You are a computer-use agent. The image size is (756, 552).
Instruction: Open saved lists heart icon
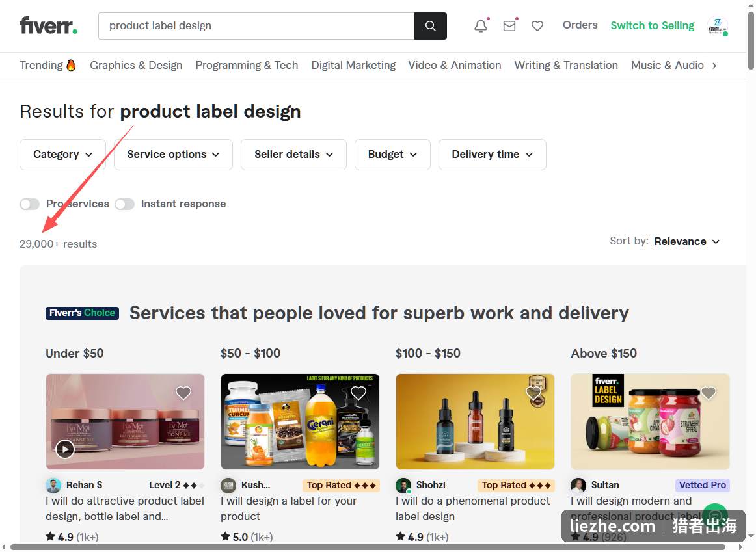(x=537, y=26)
